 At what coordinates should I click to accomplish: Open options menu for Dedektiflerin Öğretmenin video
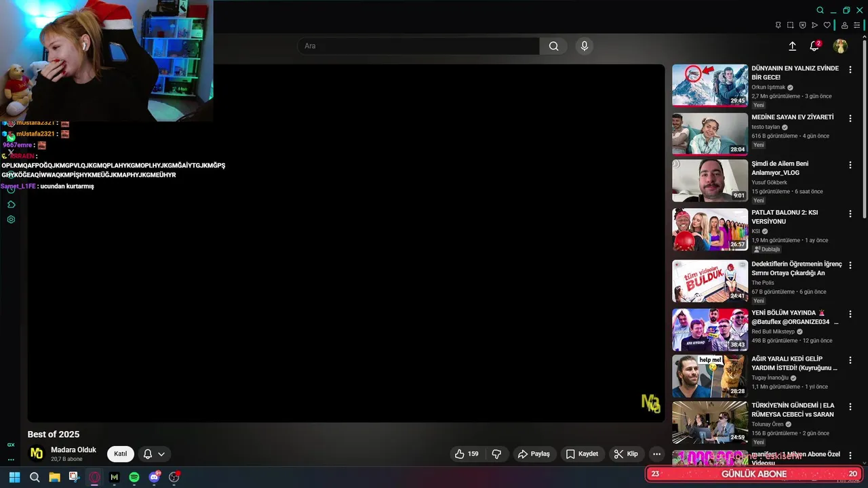(x=850, y=265)
